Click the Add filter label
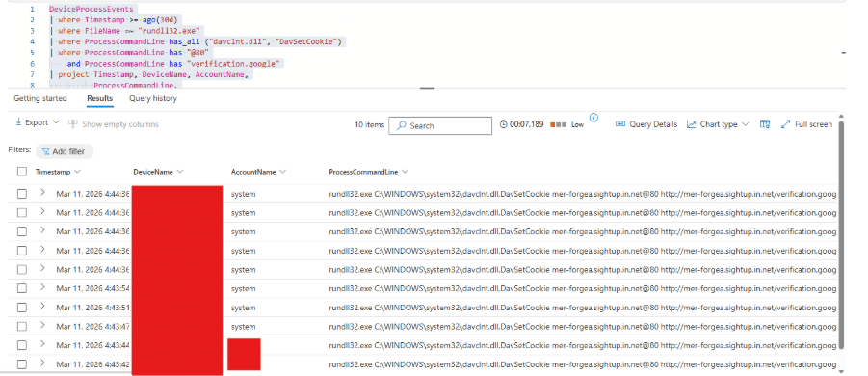This screenshot has width=868, height=376. coord(68,151)
